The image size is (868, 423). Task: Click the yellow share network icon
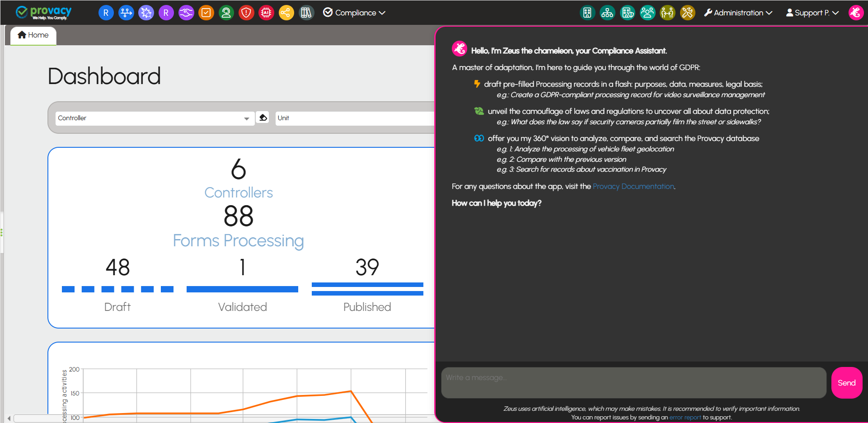[286, 13]
